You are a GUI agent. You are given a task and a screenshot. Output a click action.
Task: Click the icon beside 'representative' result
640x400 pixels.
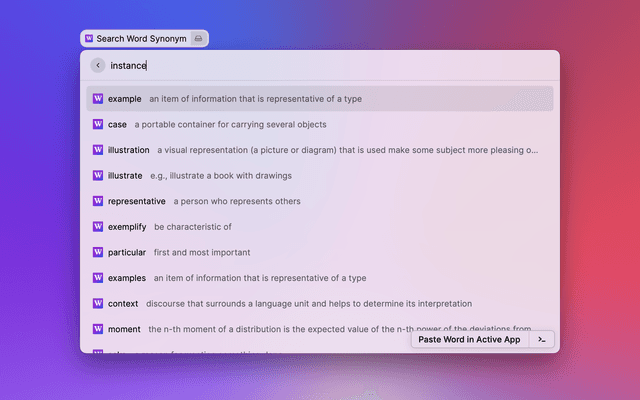(x=98, y=201)
